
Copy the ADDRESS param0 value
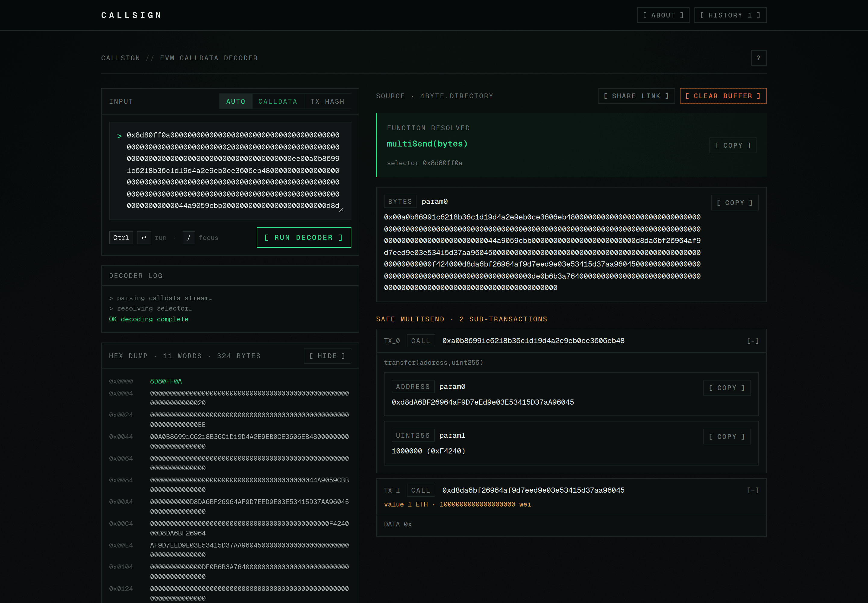click(727, 388)
